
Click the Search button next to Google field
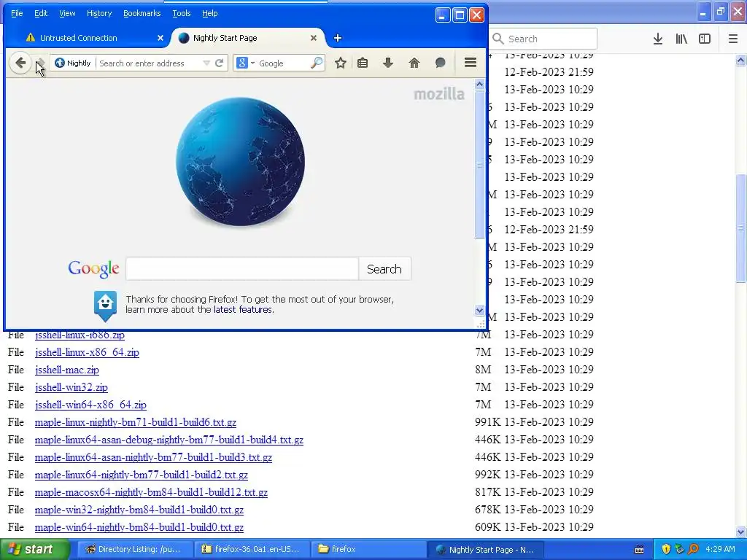[x=384, y=269]
